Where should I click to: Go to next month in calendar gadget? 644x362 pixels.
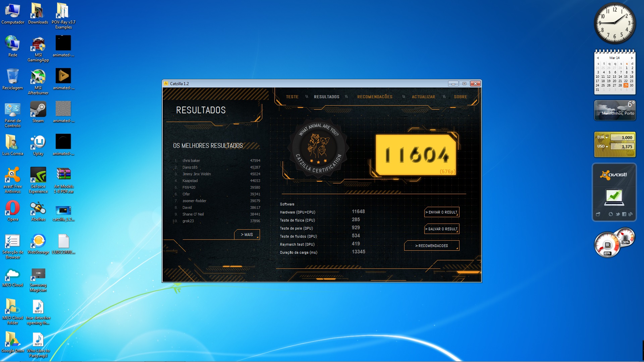(x=632, y=58)
